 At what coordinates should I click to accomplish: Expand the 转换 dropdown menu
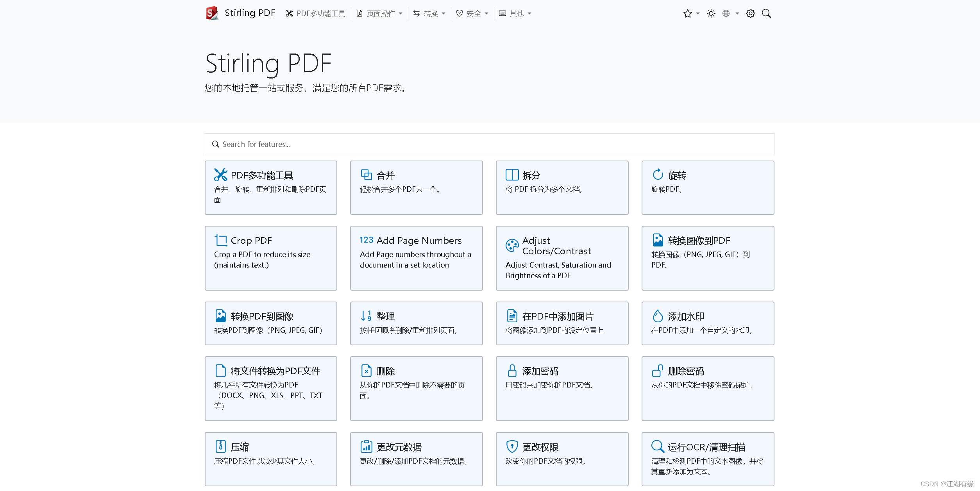[x=429, y=14]
